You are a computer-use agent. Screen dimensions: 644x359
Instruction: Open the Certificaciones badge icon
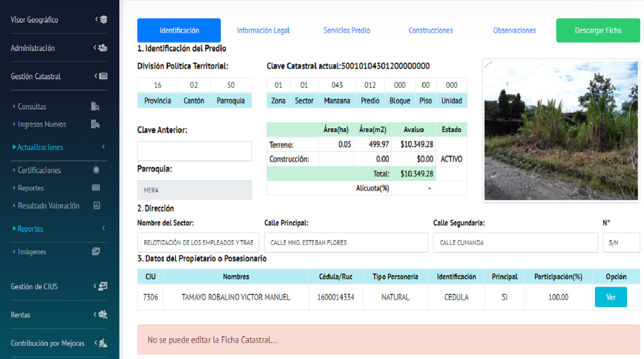click(x=96, y=170)
